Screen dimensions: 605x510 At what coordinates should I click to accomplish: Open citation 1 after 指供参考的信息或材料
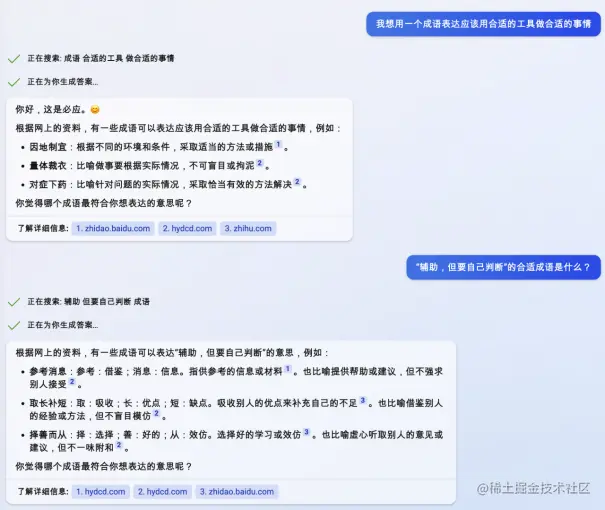(x=288, y=369)
